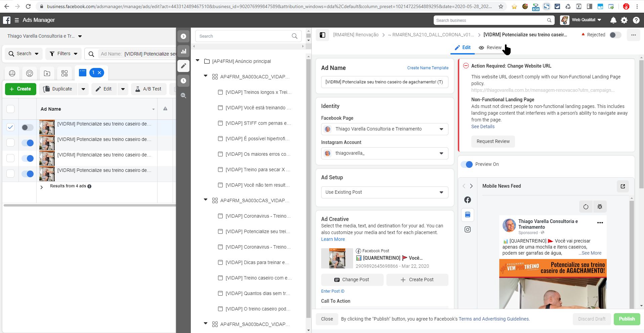Click the horizontal scrollbar under ads table
644x333 pixels.
click(x=89, y=205)
